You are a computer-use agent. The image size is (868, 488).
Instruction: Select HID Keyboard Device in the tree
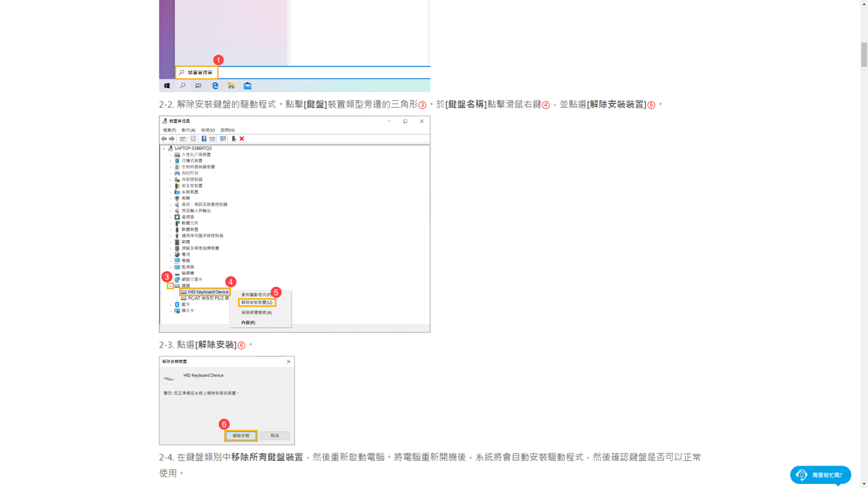[x=208, y=292]
